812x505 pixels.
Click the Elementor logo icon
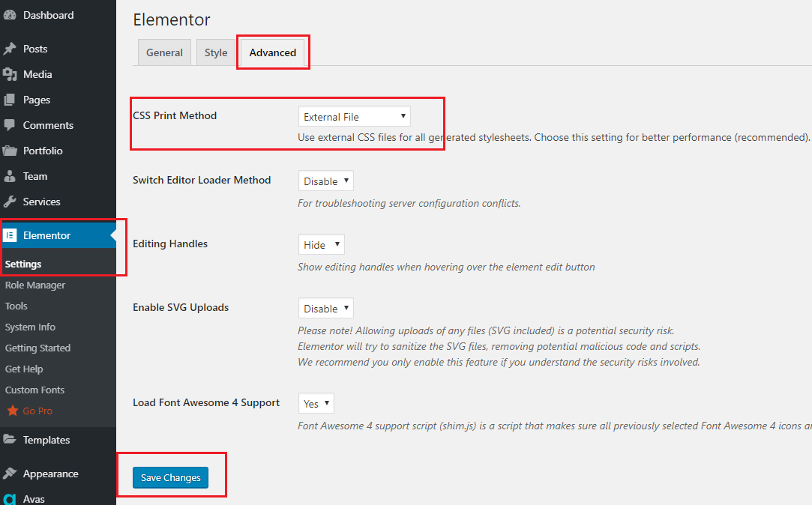10,235
